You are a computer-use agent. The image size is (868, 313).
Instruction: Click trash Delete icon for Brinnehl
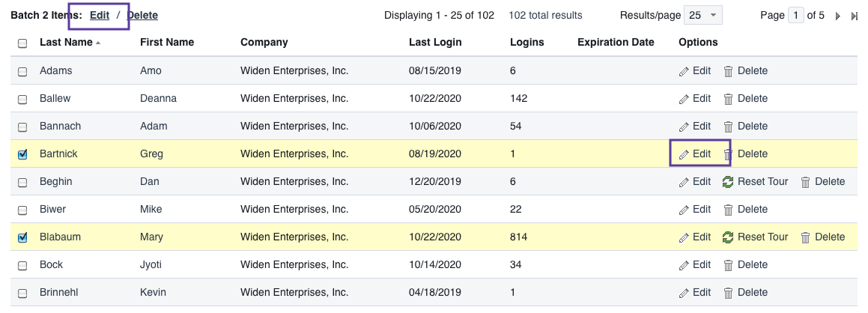[729, 293]
